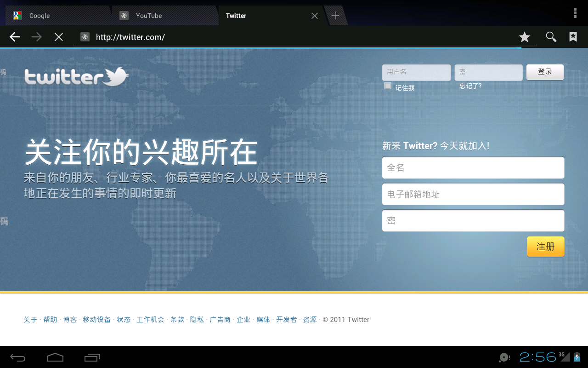The width and height of the screenshot is (588, 368).
Task: Click the 新来 Twitter? 今天就加入! heading
Action: coord(436,146)
